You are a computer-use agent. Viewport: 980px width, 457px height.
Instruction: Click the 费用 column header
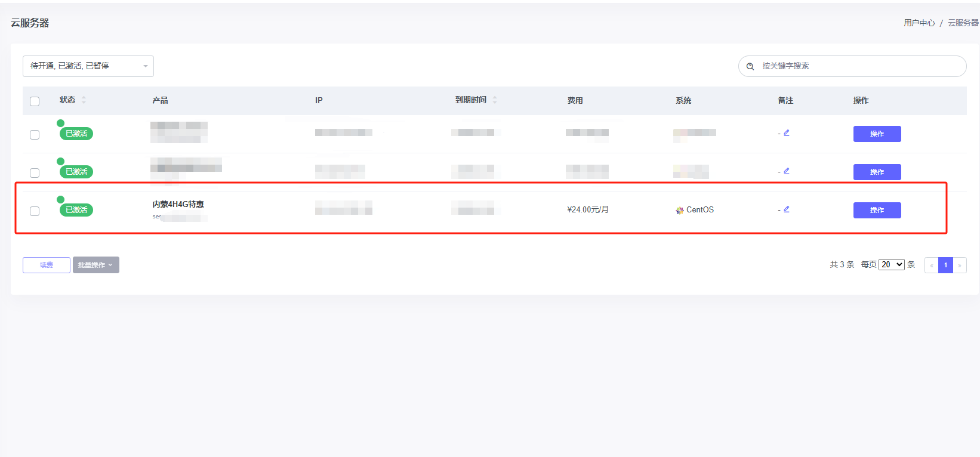click(x=575, y=100)
